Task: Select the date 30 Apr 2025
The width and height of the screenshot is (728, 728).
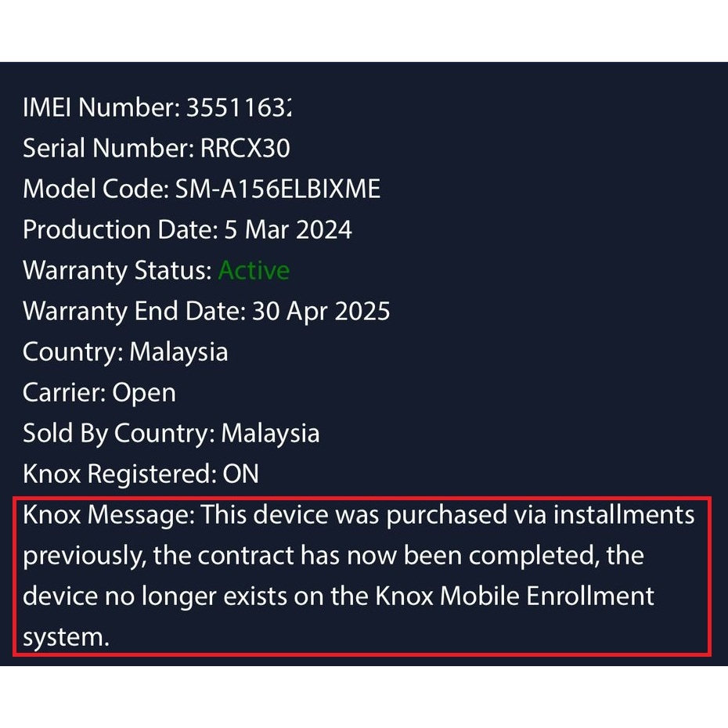Action: 320,311
